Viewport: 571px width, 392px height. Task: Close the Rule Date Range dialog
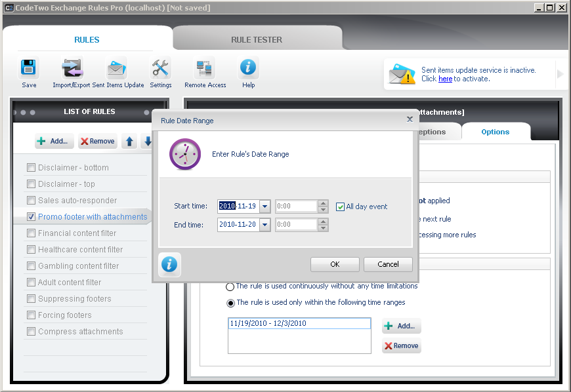(x=410, y=119)
